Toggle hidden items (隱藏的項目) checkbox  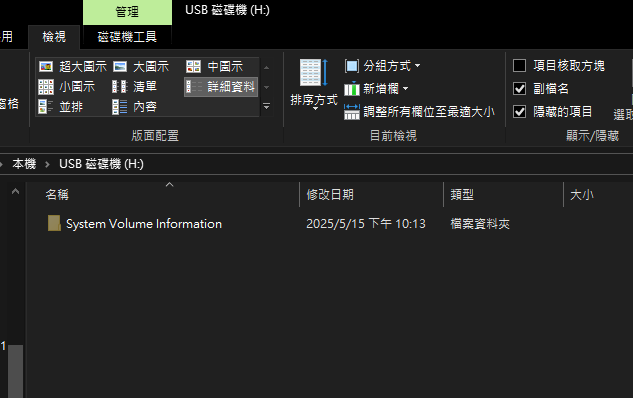[520, 111]
